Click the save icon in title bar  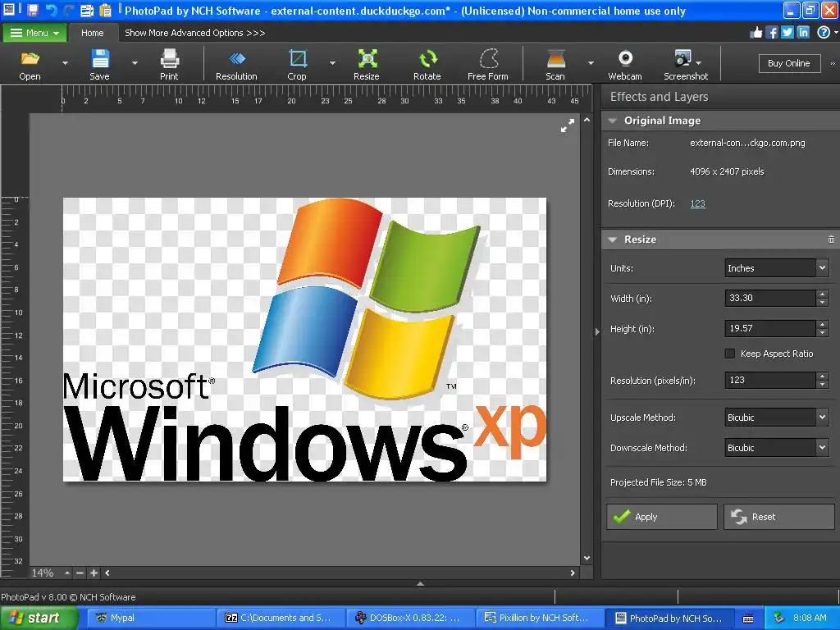click(33, 10)
